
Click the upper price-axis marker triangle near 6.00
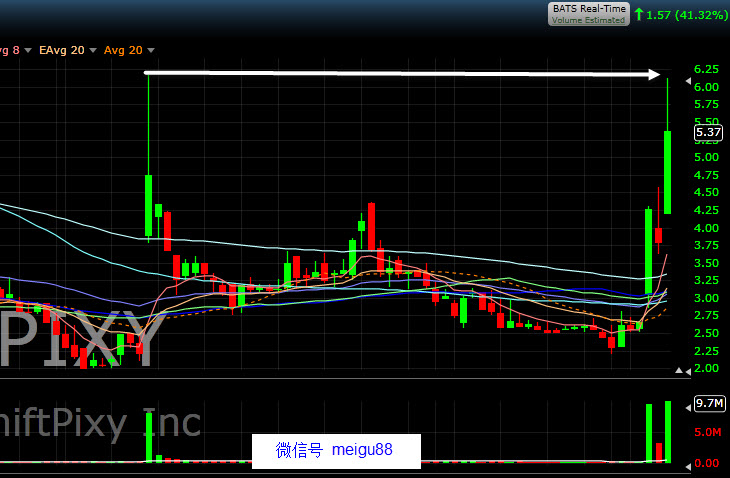[688, 81]
